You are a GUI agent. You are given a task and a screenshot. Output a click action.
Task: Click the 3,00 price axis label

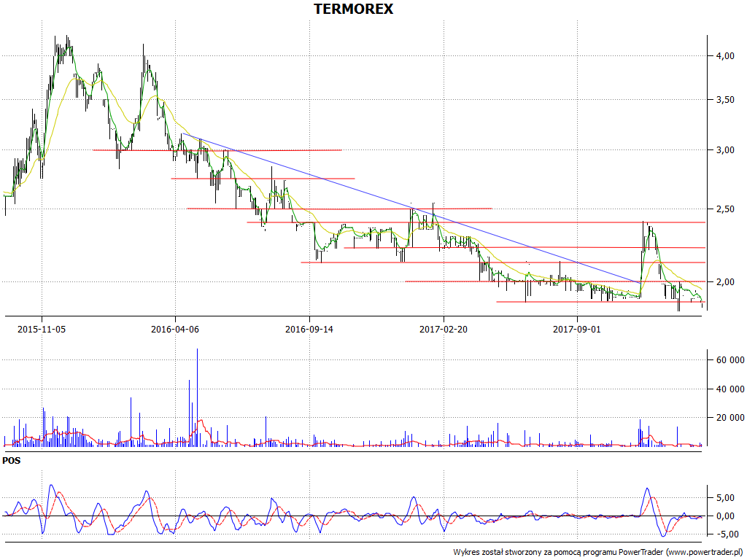pos(726,150)
